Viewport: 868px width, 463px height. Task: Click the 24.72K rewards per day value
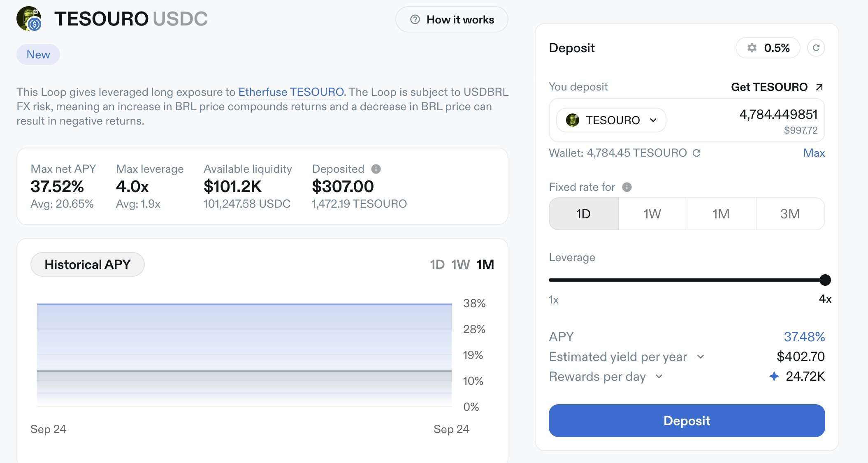pos(805,376)
